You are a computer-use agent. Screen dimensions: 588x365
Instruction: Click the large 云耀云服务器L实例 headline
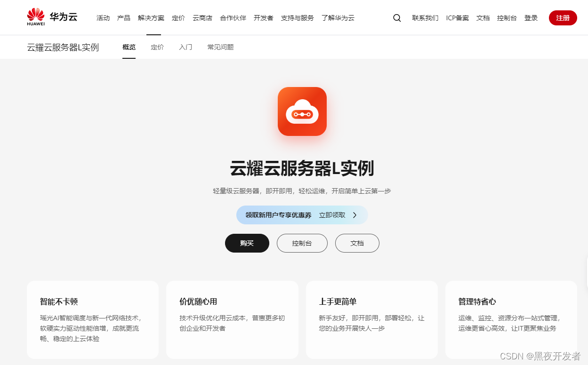(x=302, y=168)
